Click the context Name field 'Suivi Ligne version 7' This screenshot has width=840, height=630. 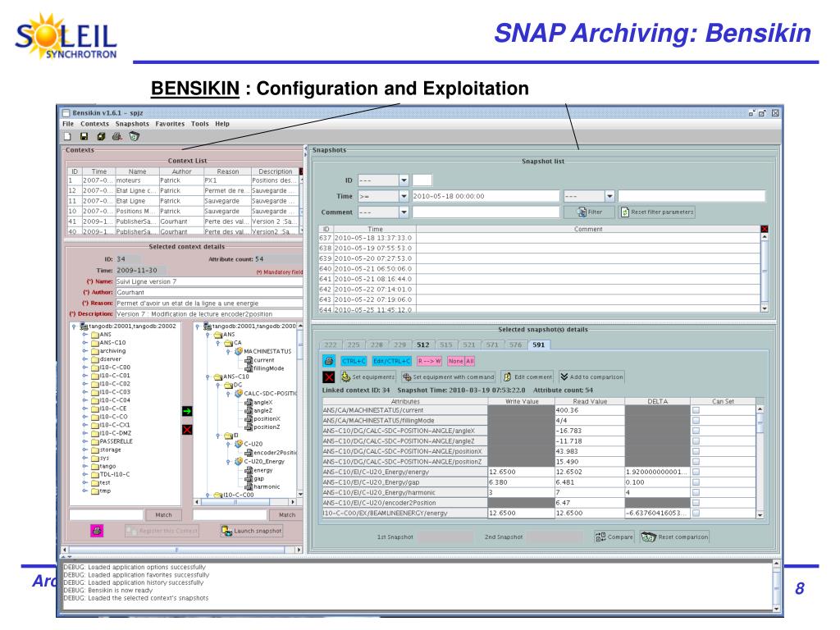click(x=209, y=282)
